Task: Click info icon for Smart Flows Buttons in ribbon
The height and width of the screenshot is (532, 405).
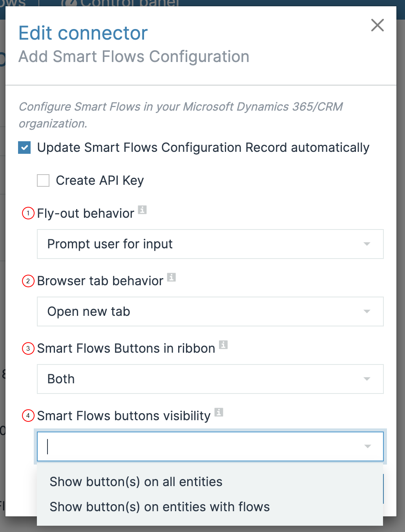Action: (223, 345)
